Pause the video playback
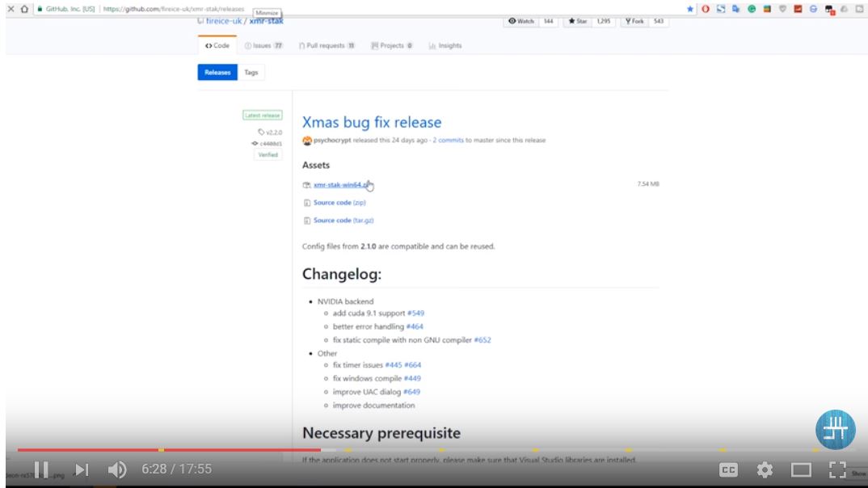The height and width of the screenshot is (488, 868). tap(41, 469)
